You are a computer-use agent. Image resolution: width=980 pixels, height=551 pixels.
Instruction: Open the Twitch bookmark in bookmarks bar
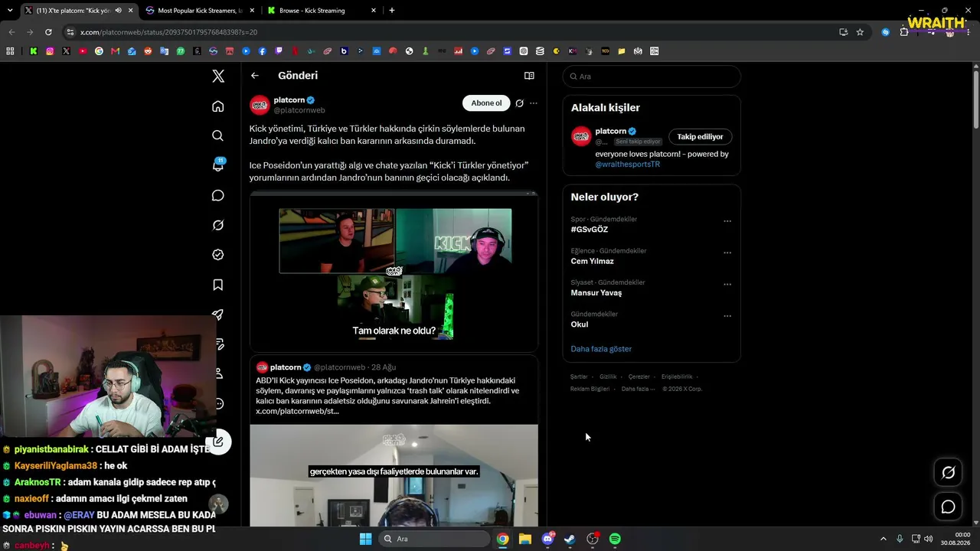[279, 51]
